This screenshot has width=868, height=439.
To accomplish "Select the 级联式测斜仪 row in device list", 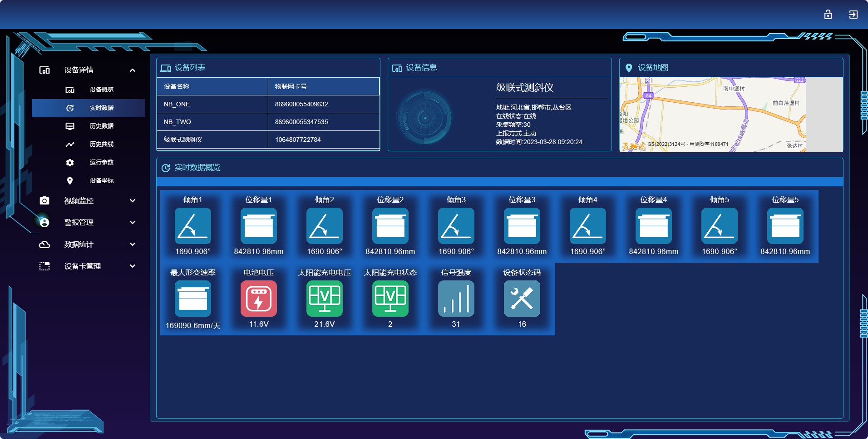I will (x=268, y=140).
